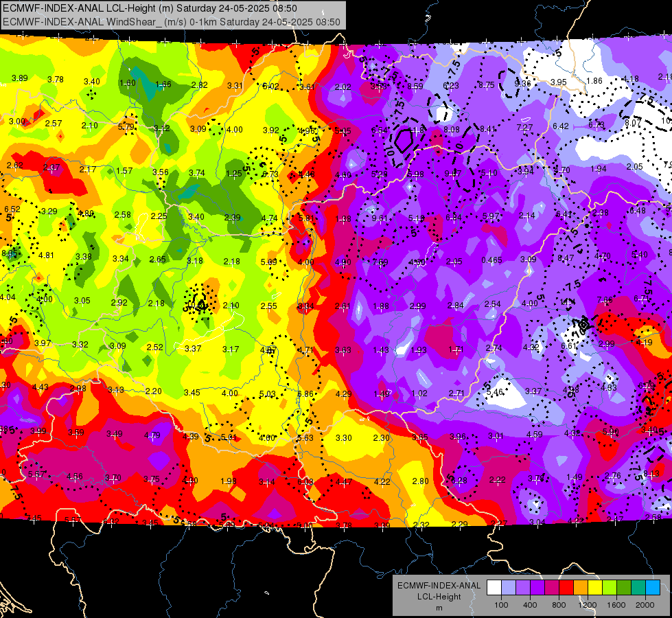The width and height of the screenshot is (672, 618).
Task: Click the ECMWF-INDEX-ANAL label inside the legend
Action: (439, 586)
